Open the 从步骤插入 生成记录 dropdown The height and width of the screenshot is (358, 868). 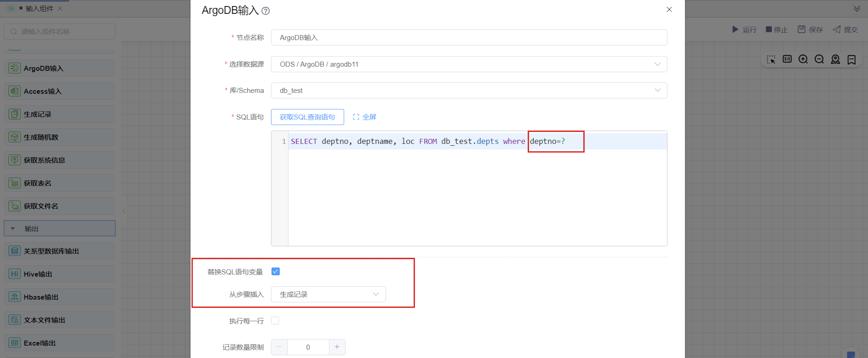[328, 294]
